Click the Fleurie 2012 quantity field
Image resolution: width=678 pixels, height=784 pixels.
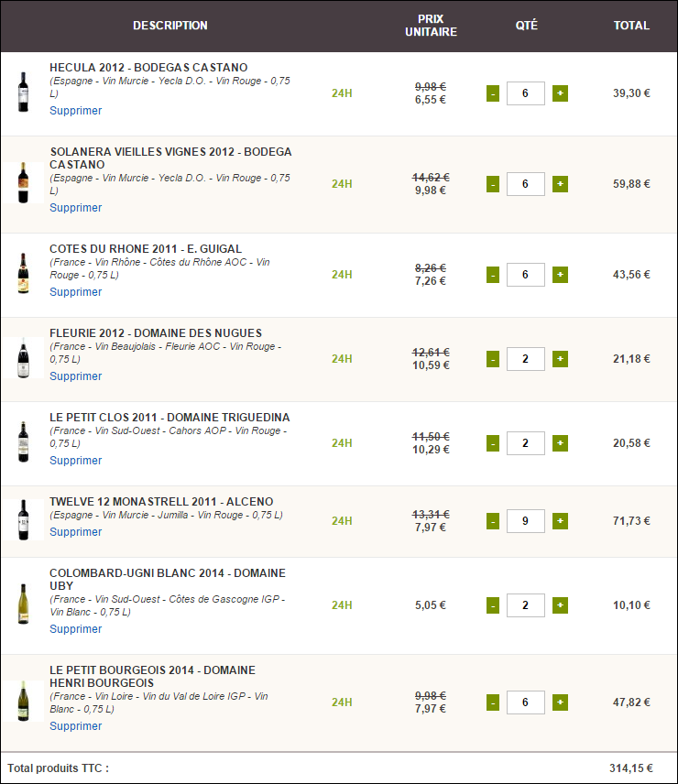click(x=526, y=359)
